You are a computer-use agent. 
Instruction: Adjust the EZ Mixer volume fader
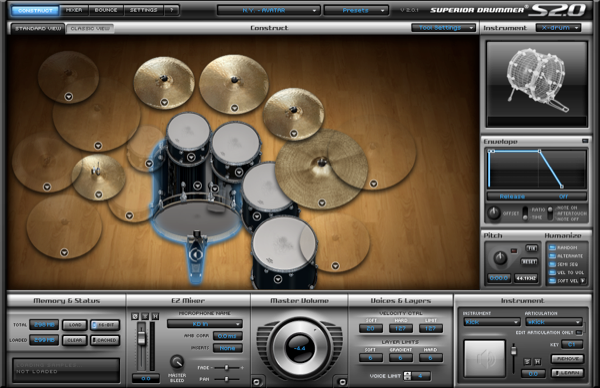click(142, 338)
